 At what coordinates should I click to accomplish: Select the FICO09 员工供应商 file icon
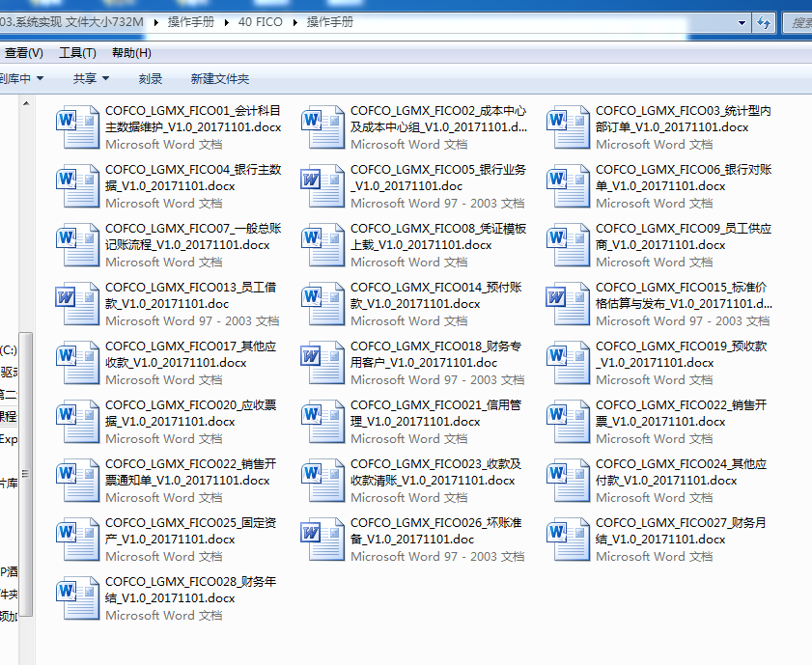tap(568, 245)
